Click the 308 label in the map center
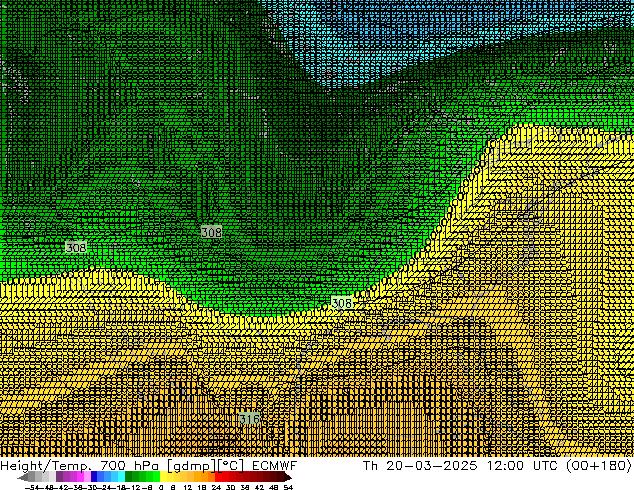This screenshot has height=490, width=634. [211, 232]
